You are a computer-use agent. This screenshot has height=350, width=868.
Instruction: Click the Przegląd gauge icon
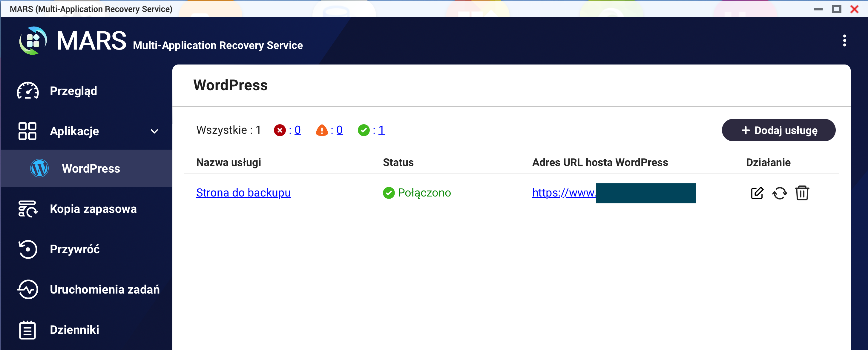coord(28,91)
